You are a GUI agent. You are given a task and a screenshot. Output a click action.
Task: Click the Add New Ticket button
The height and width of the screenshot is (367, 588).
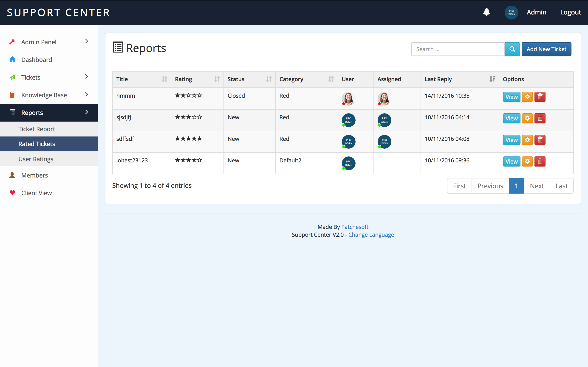click(x=546, y=49)
